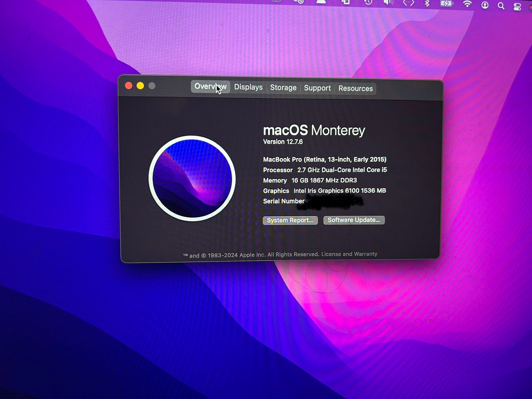Screen dimensions: 532x399
Task: Open the battery charging status icon
Action: pos(446,4)
